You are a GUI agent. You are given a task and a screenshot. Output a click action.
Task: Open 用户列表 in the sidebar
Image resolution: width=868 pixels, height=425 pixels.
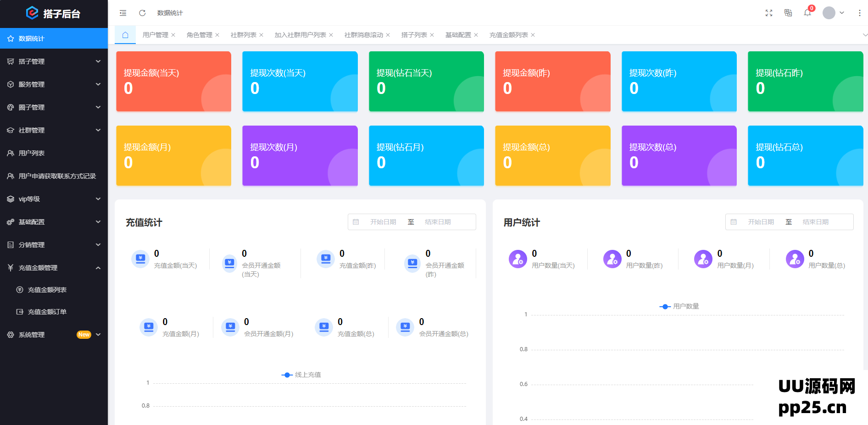[31, 153]
